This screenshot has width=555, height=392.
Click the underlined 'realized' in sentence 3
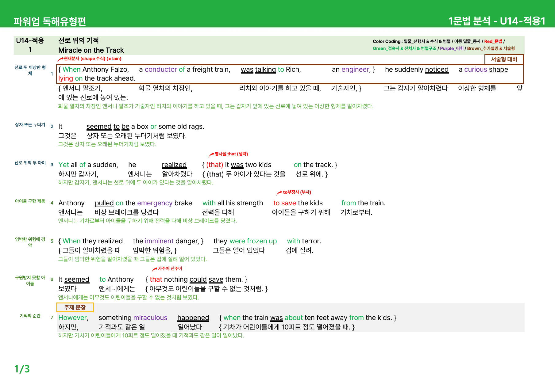(x=174, y=165)
